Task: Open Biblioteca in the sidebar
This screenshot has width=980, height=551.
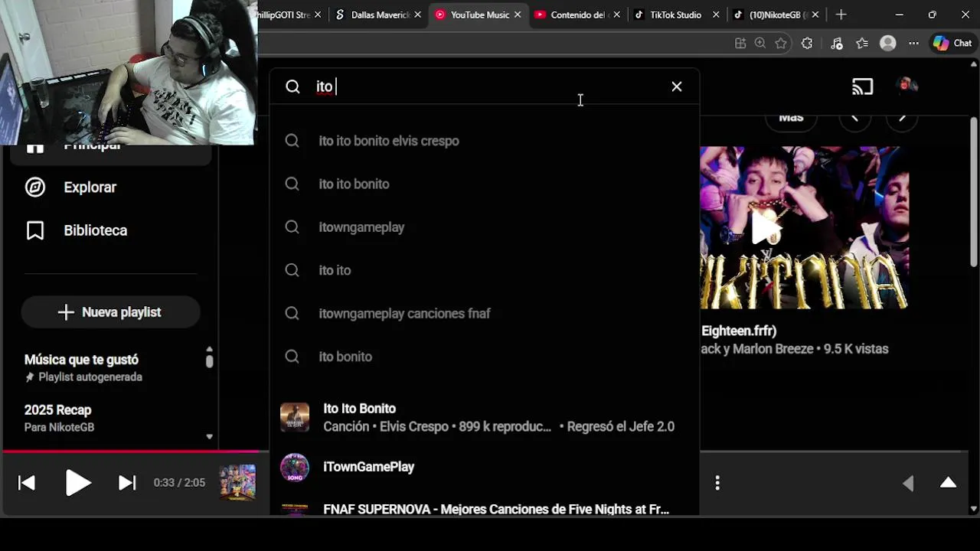Action: tap(109, 230)
